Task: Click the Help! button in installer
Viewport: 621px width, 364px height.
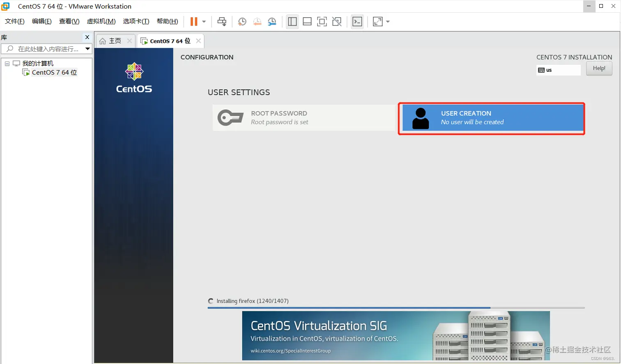Action: click(x=599, y=68)
